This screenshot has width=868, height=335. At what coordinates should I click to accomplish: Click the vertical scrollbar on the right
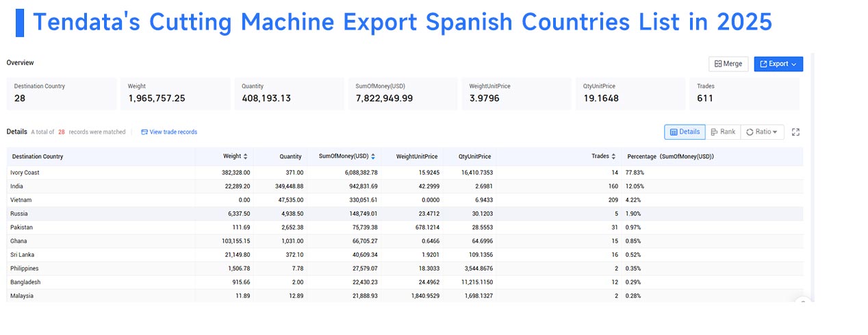coord(812,178)
